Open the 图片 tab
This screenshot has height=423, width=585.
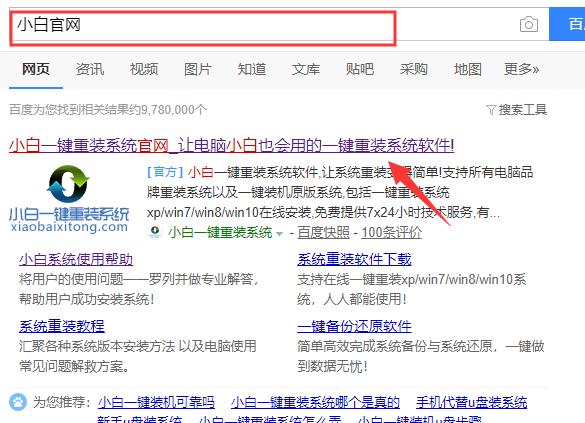[x=198, y=69]
